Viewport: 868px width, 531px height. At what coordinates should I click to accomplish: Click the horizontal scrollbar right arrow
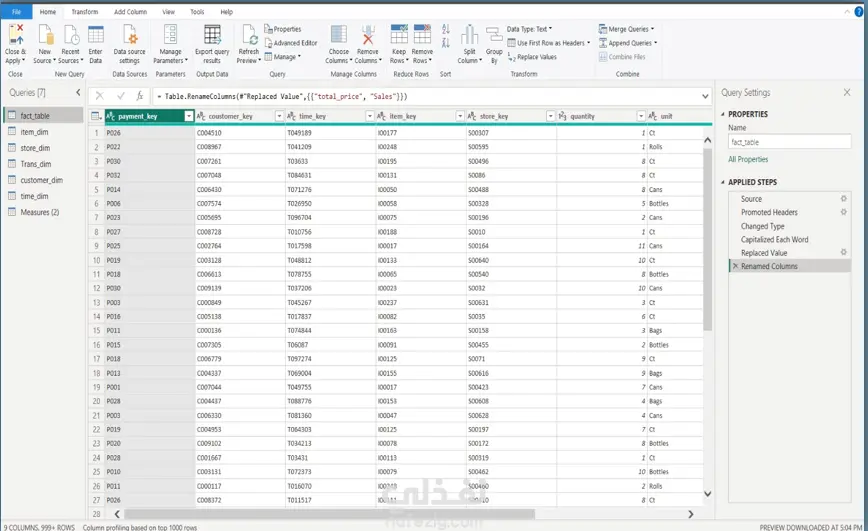click(691, 514)
